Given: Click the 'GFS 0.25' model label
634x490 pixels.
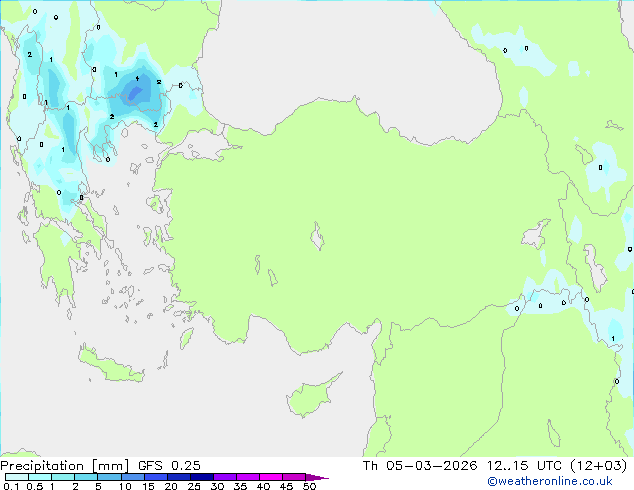Looking at the screenshot, I should coord(169,466).
